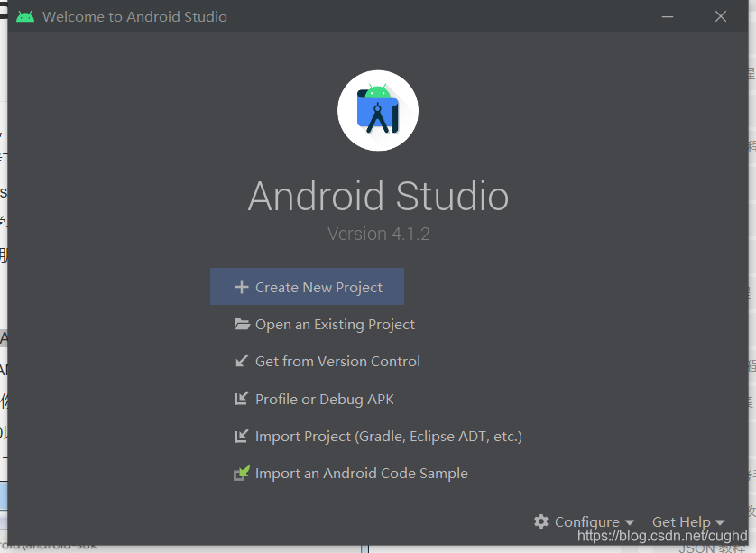Choose Import Project (Gradle, Eclipse ADT, etc.)
The height and width of the screenshot is (553, 756).
(x=378, y=437)
